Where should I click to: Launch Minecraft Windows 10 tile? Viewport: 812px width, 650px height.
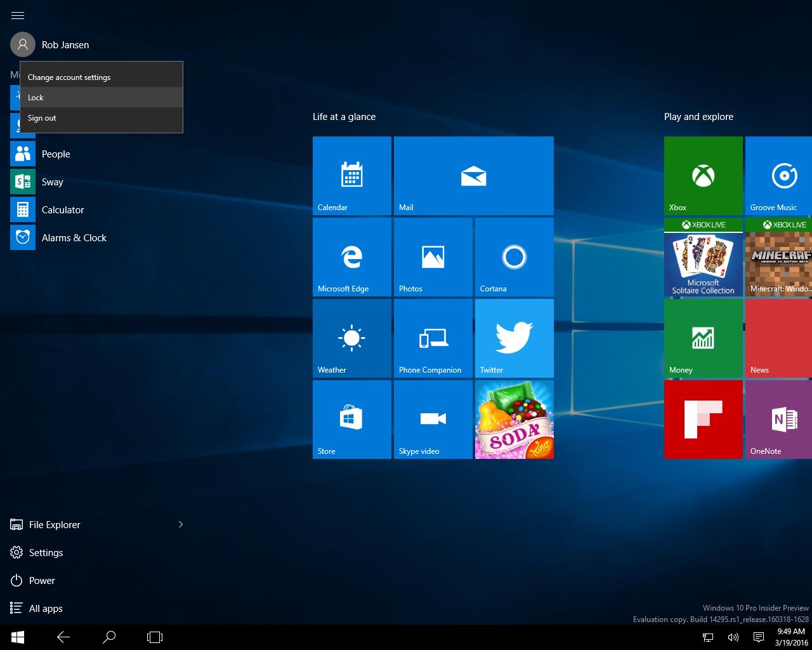(779, 257)
